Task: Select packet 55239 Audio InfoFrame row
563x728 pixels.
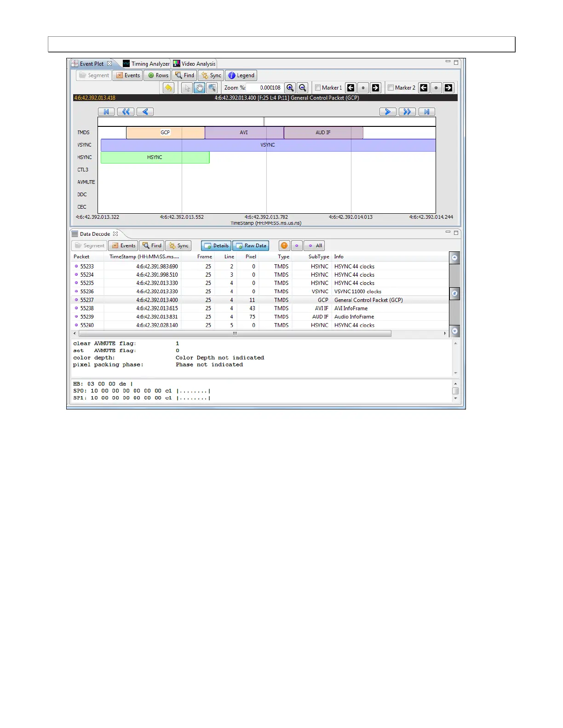Action: pyautogui.click(x=260, y=317)
